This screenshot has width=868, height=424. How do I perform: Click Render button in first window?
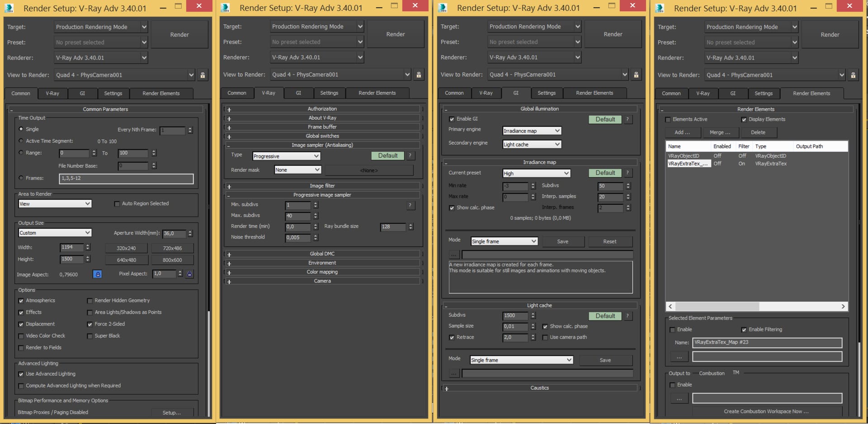click(179, 35)
